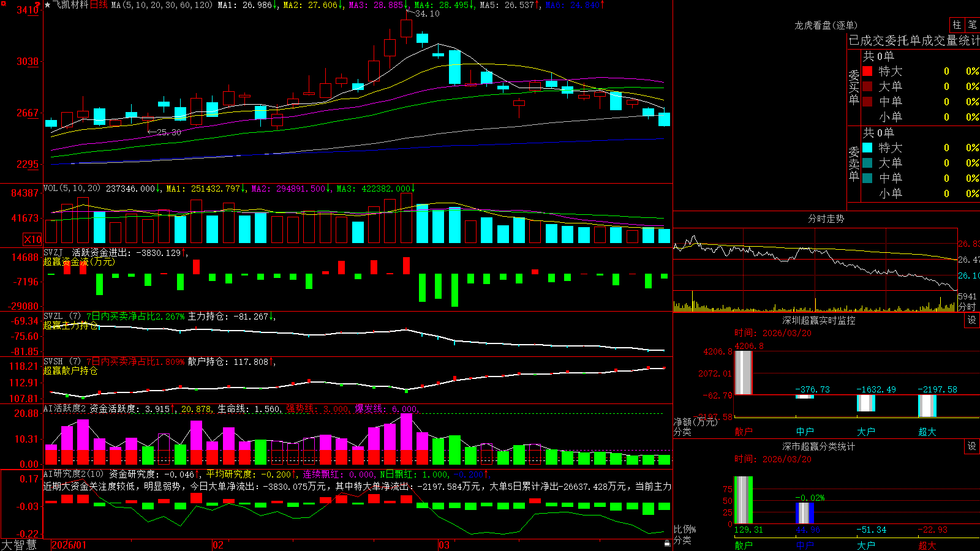
Task: Click the VOL(5,10,20) indicator label
Action: coord(72,189)
